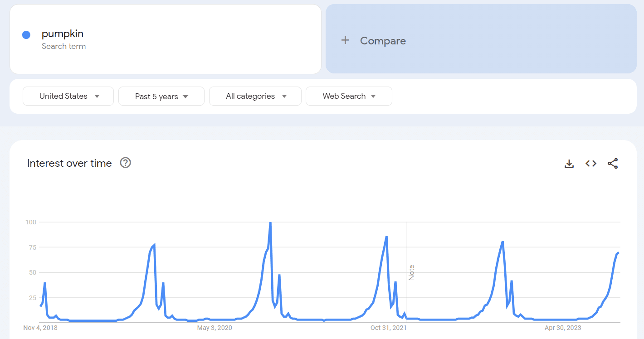644x339 pixels.
Task: Open the embed code icon
Action: pyautogui.click(x=591, y=164)
